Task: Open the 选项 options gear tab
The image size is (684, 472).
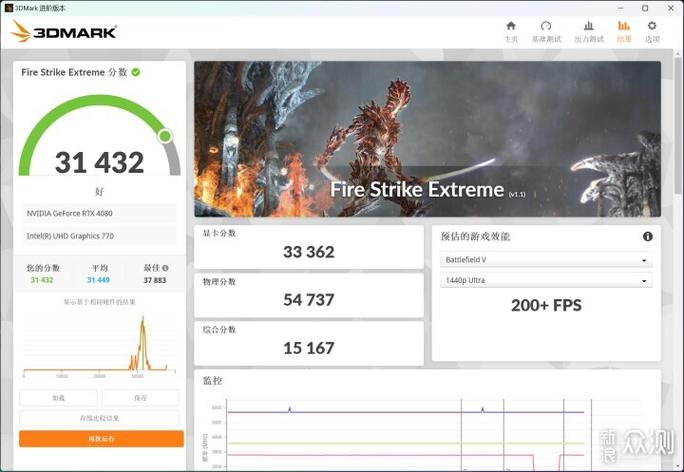Action: [652, 32]
